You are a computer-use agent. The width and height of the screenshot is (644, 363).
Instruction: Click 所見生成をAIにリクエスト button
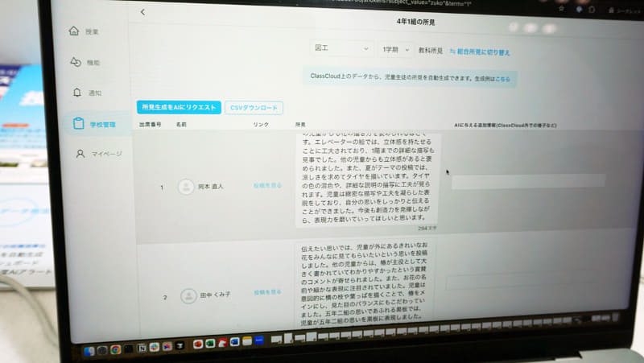(x=179, y=107)
